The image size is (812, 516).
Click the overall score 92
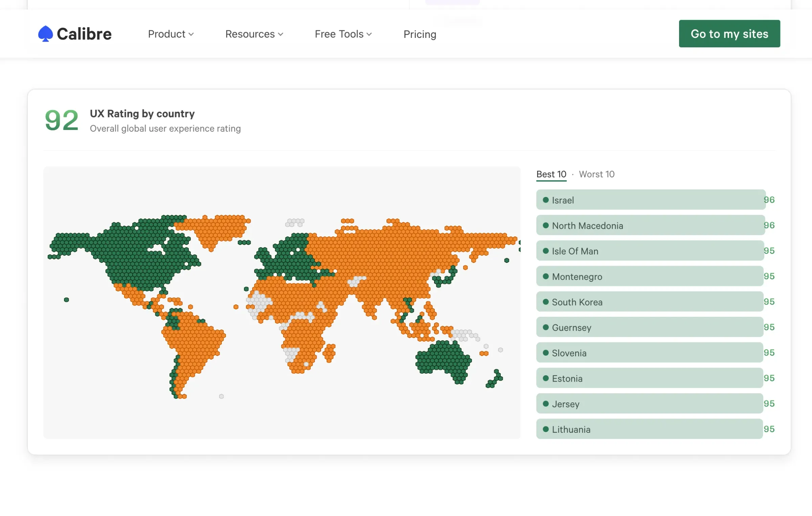[x=62, y=120]
